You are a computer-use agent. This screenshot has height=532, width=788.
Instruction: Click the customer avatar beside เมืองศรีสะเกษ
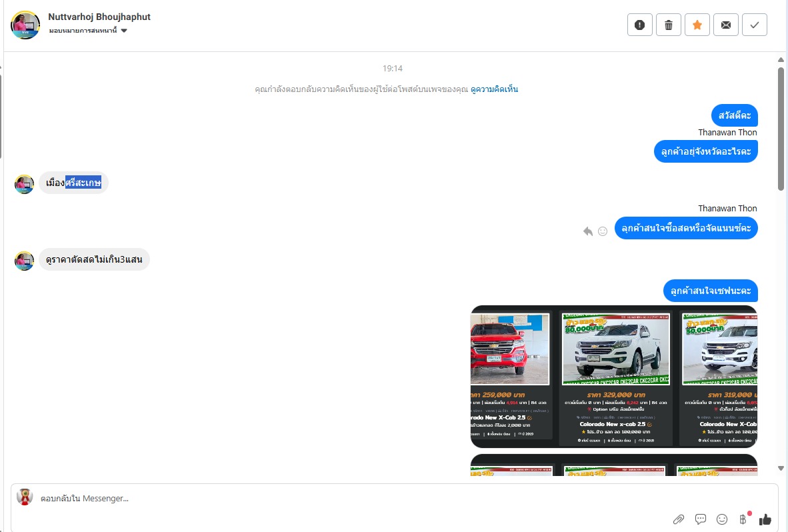pos(24,185)
